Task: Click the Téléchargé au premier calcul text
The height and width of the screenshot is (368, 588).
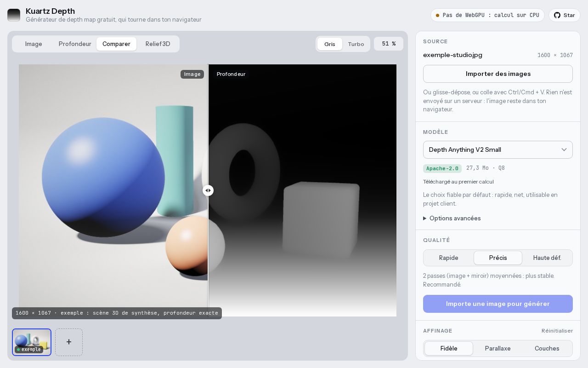Action: pyautogui.click(x=458, y=182)
